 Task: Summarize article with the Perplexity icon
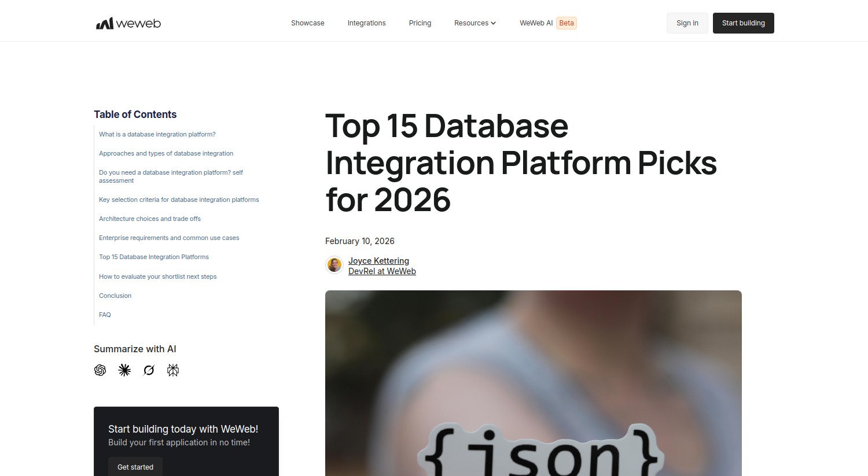point(173,370)
